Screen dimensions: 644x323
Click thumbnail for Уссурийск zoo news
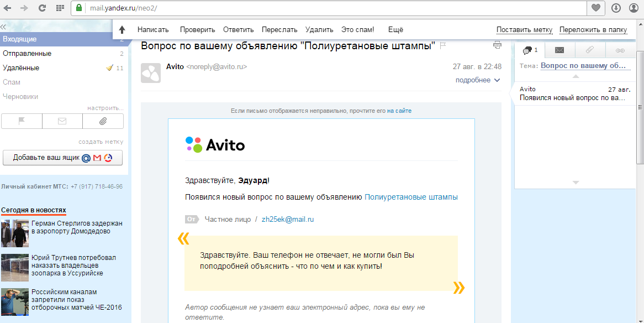pyautogui.click(x=15, y=268)
